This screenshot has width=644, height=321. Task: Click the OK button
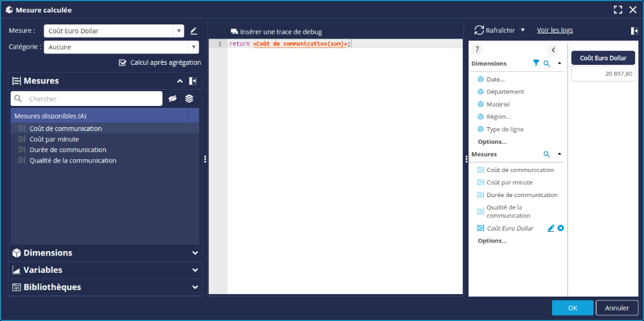pos(572,308)
